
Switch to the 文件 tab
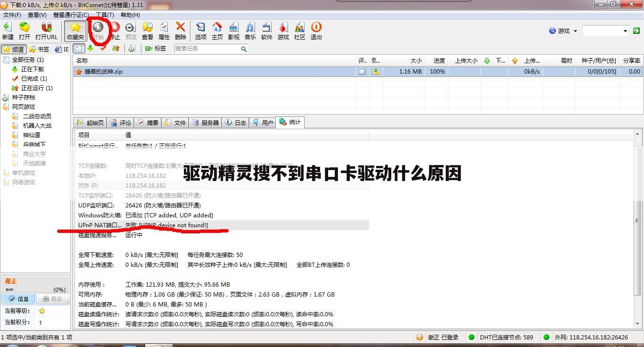175,123
